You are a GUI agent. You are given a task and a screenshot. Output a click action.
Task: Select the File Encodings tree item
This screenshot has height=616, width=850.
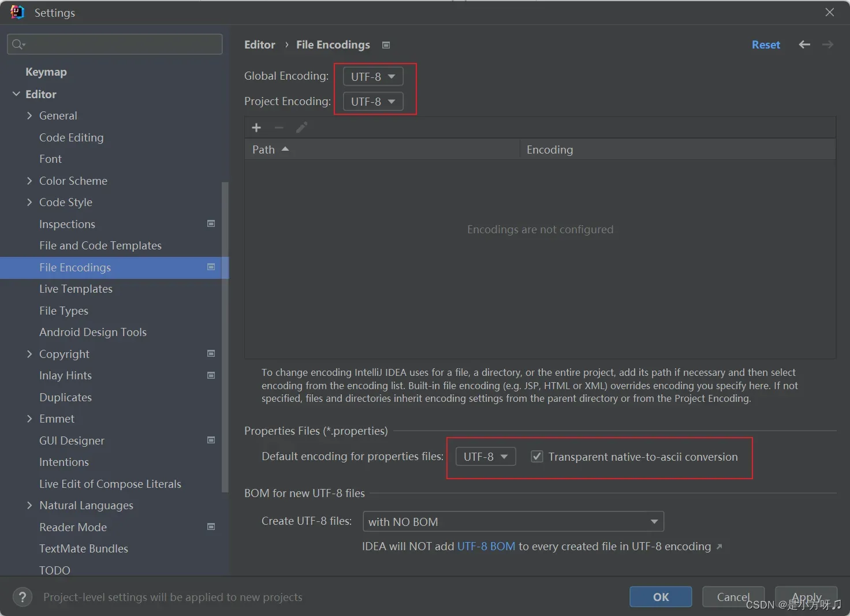(114, 267)
